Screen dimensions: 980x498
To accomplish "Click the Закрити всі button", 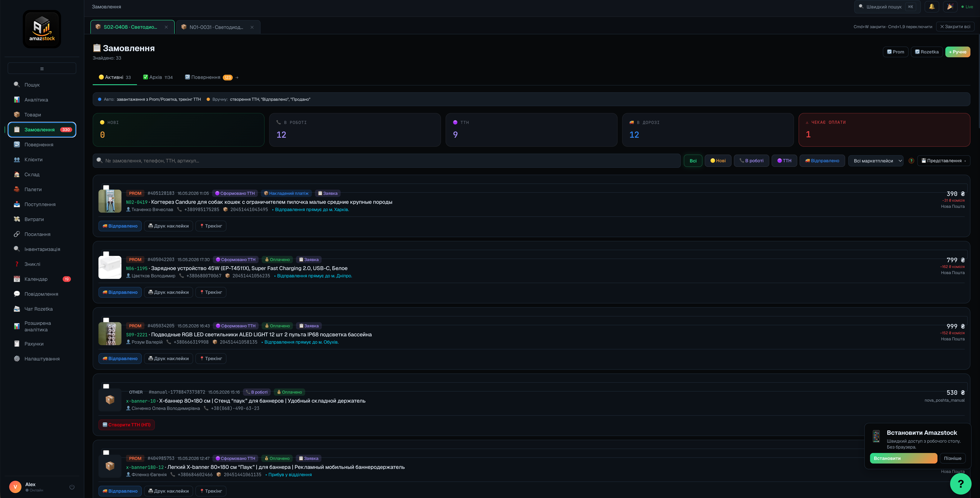I will pos(955,27).
